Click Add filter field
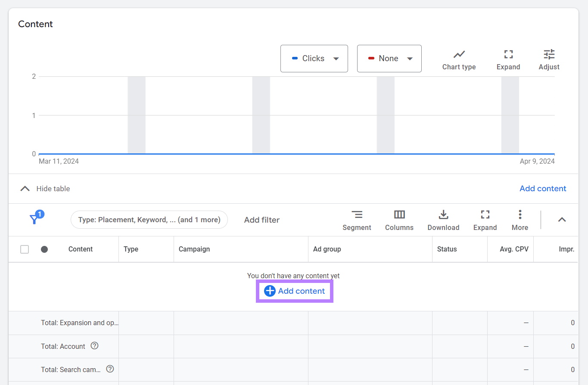 pyautogui.click(x=261, y=220)
